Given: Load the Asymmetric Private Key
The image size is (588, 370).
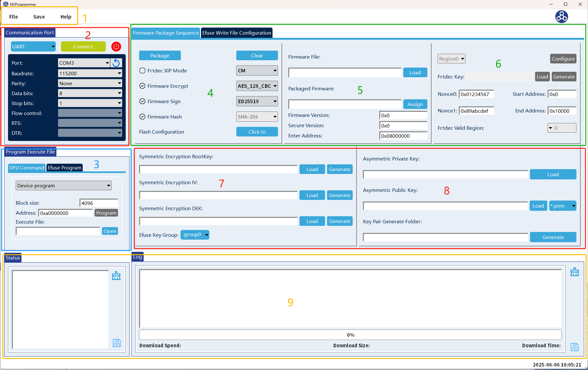Looking at the screenshot, I should 553,174.
